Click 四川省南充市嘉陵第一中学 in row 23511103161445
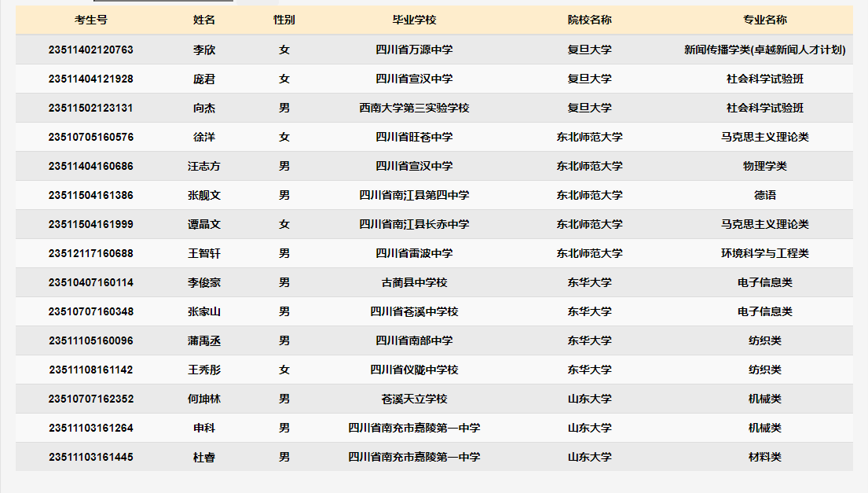 (x=414, y=457)
